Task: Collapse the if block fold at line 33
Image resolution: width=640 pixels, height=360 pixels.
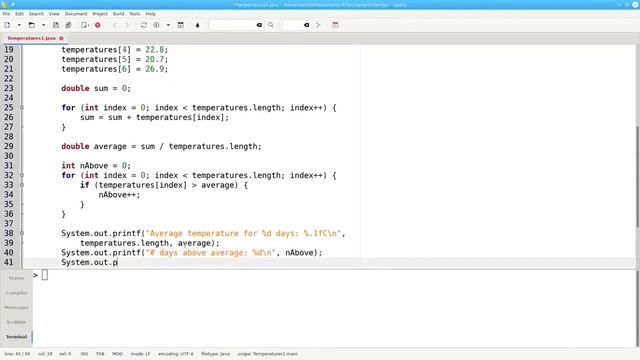Action: [22, 185]
